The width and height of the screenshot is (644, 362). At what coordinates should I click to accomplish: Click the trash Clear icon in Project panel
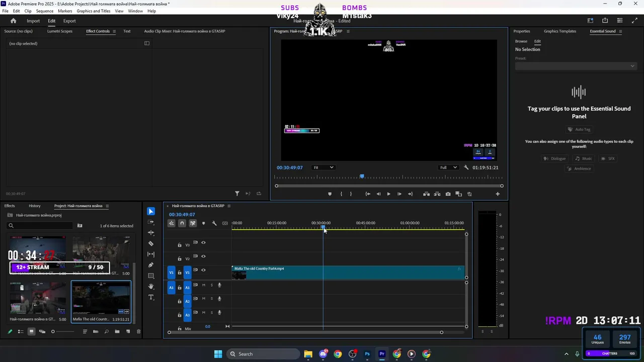point(138,331)
